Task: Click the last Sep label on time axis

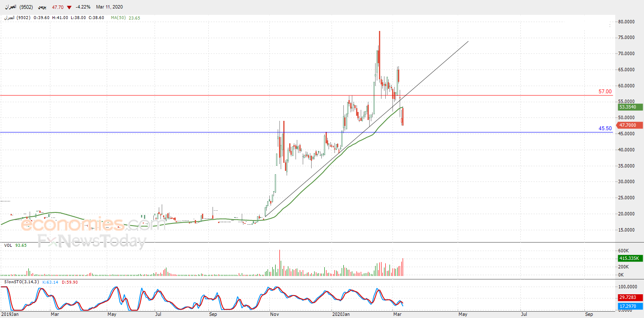Action: tap(589, 315)
